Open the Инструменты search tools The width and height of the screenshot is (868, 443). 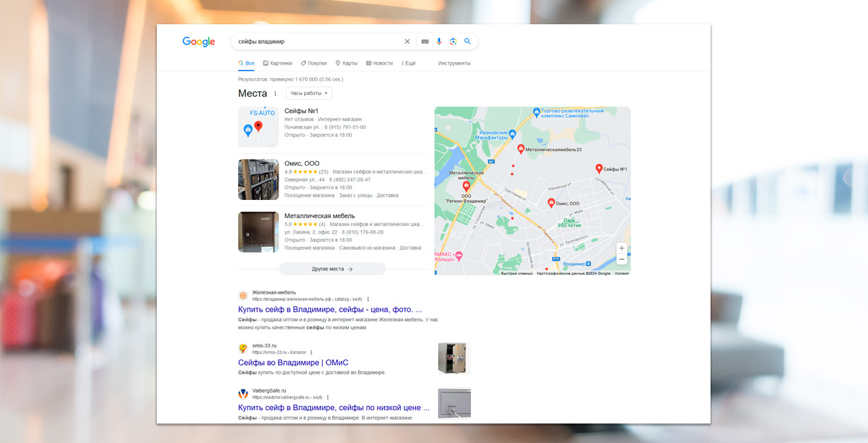click(454, 63)
